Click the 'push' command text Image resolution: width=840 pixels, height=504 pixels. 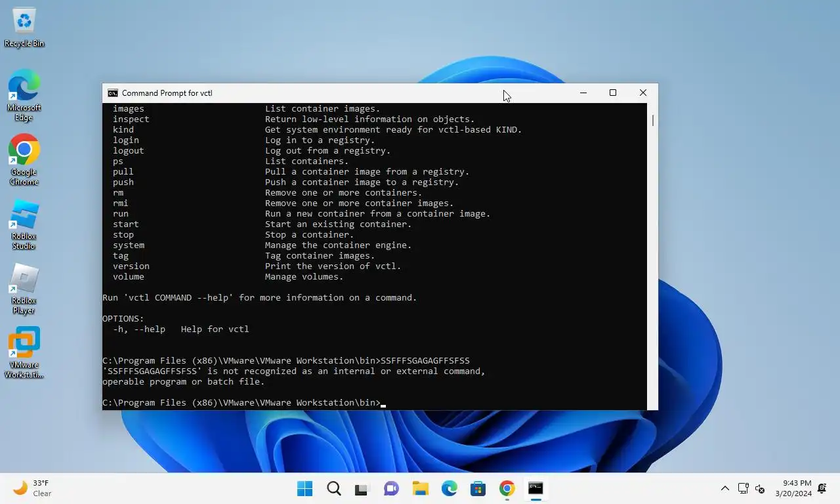123,182
